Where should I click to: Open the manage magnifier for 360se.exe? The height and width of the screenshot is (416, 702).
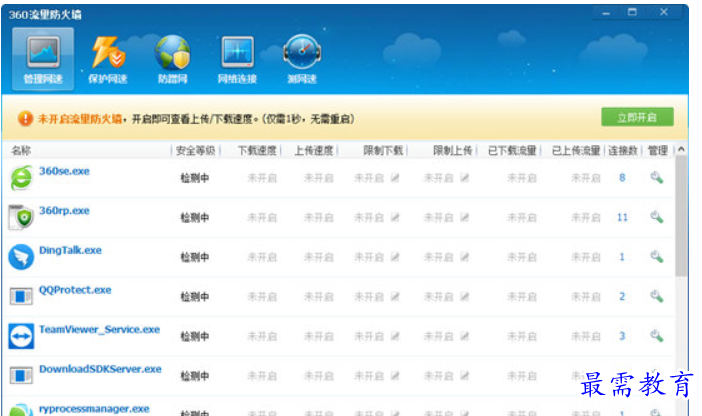(656, 178)
